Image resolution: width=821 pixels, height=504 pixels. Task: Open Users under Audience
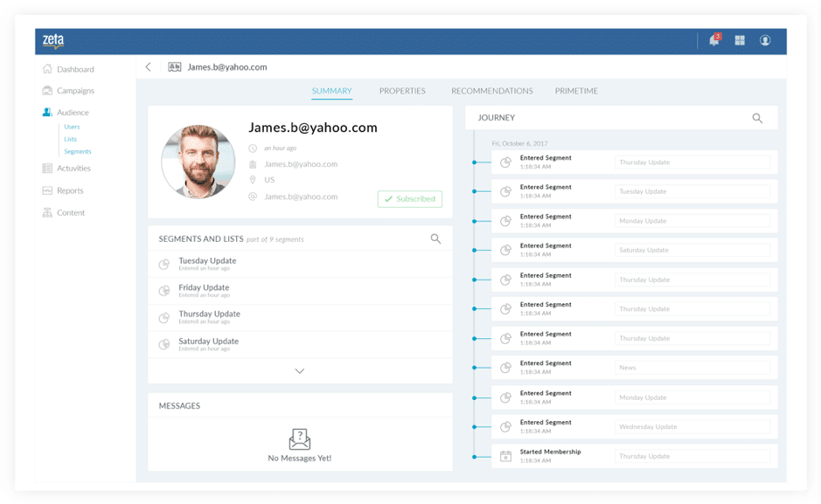coord(72,127)
